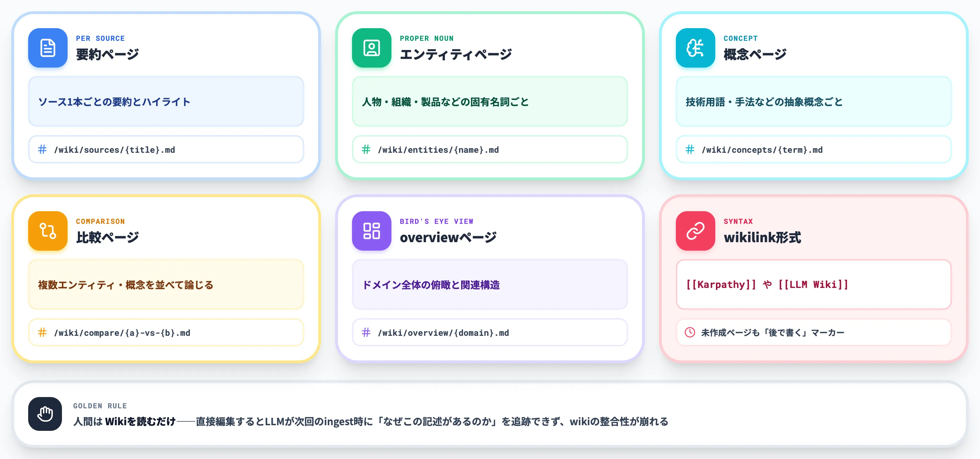This screenshot has width=980, height=459.
Task: Click the red chain-link icon for wikilink形式
Action: 696,231
